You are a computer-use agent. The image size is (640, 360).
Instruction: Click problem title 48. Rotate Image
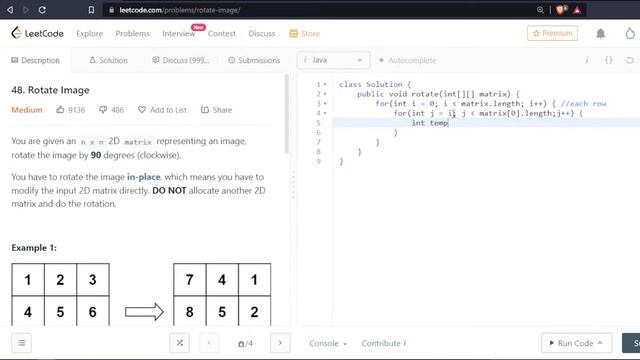50,90
